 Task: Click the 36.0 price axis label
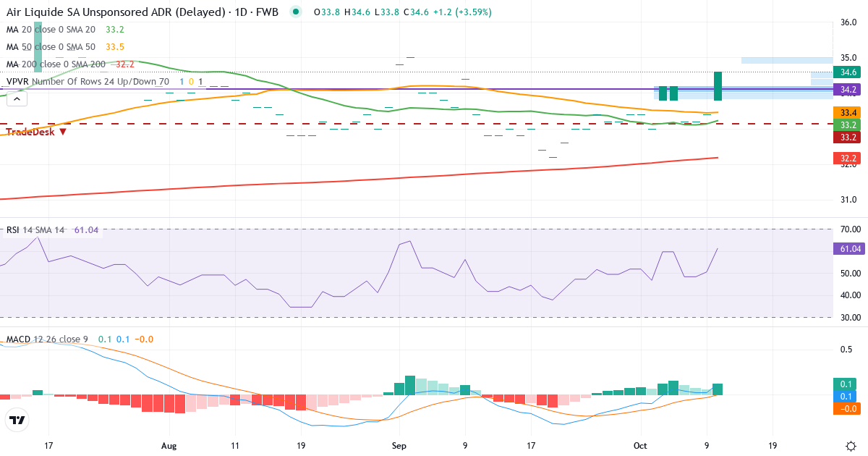click(848, 22)
